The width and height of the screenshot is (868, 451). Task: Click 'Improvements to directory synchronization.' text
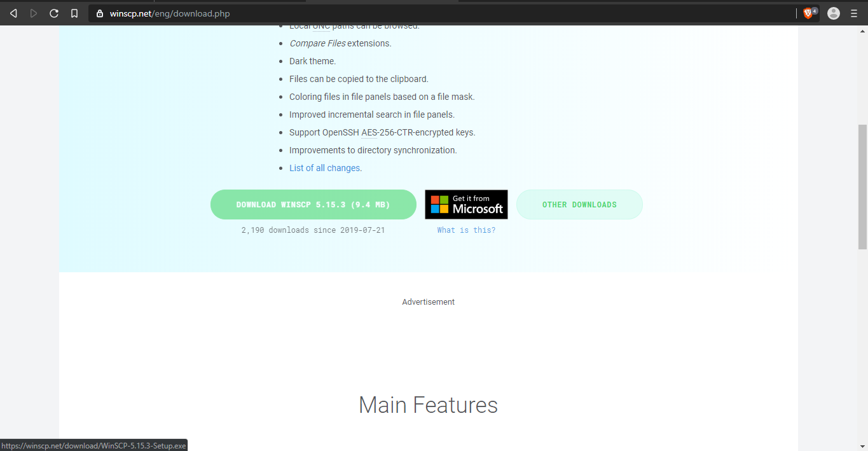click(373, 150)
